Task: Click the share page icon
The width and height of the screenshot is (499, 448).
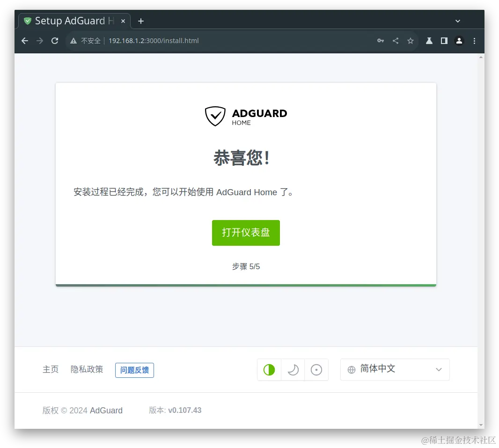Action: (396, 41)
